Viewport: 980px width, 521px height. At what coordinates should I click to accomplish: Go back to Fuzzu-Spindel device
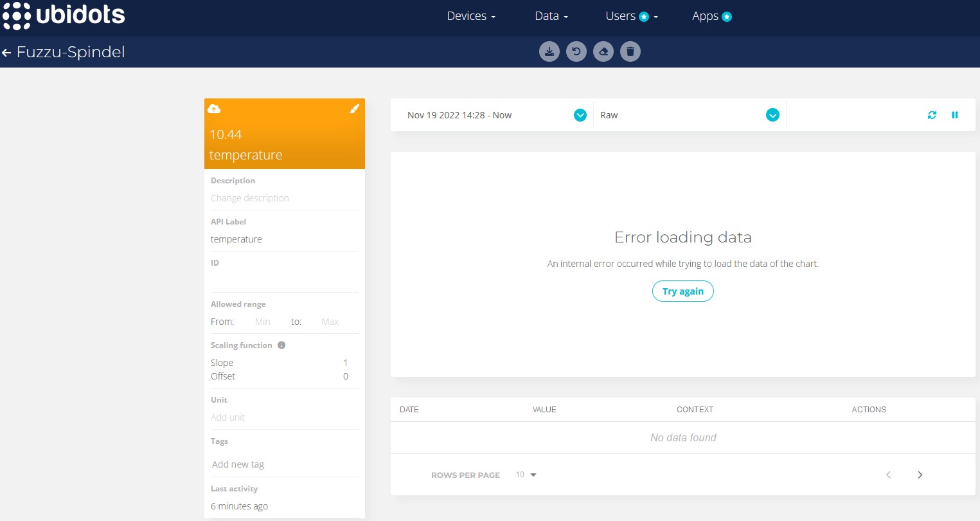[7, 53]
